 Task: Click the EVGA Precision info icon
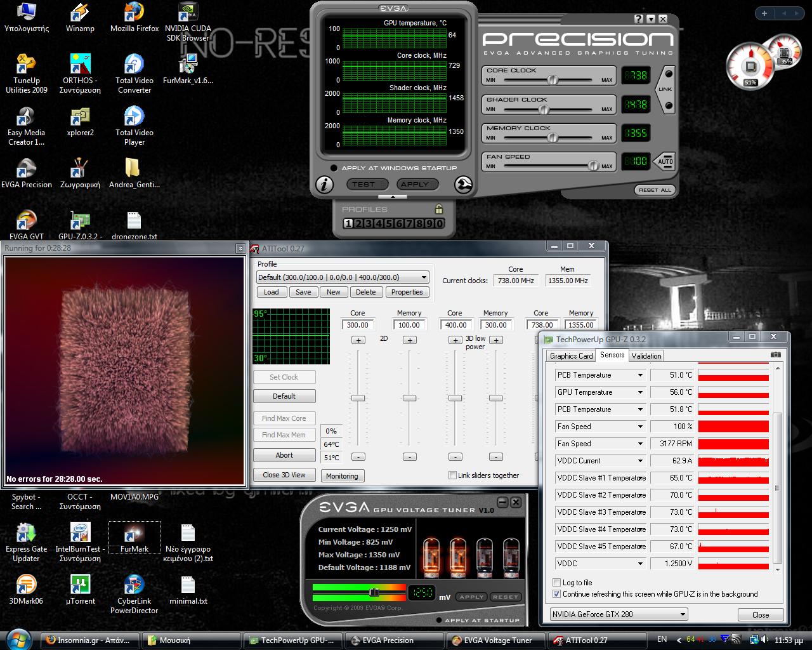click(324, 184)
